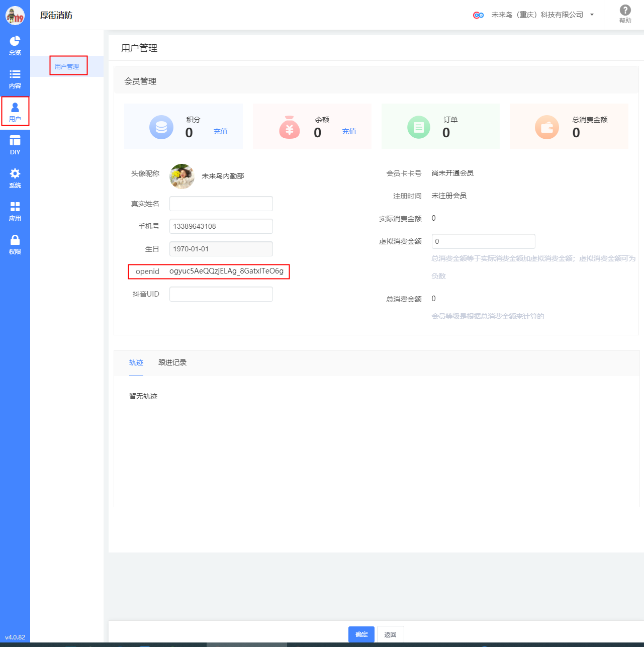Click the 真实姓名 input field
The height and width of the screenshot is (647, 644).
[221, 204]
